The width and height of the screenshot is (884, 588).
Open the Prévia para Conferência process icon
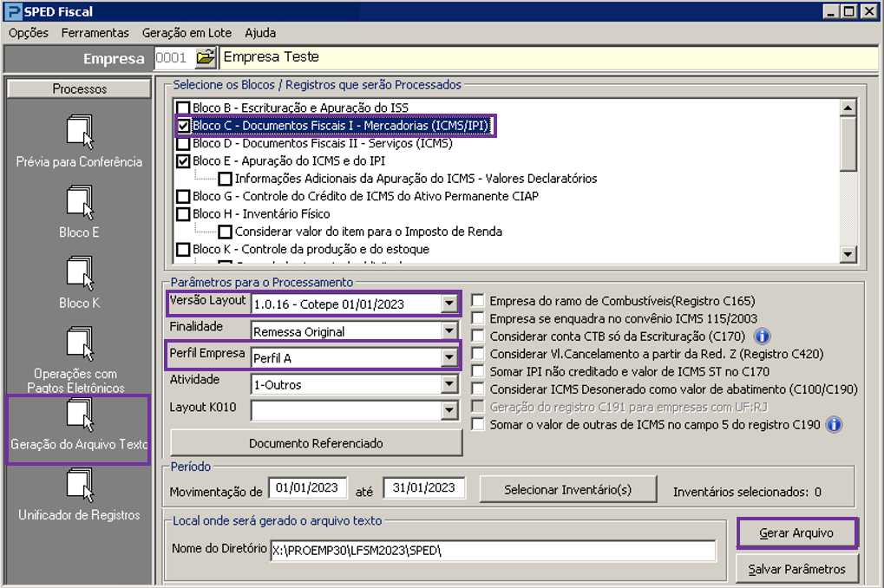coord(80,132)
